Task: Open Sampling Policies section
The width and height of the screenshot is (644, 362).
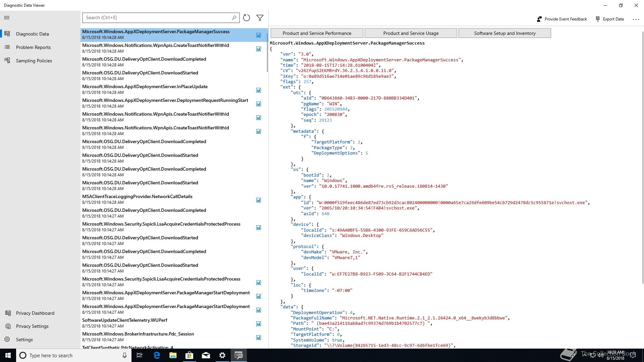Action: [x=40, y=61]
